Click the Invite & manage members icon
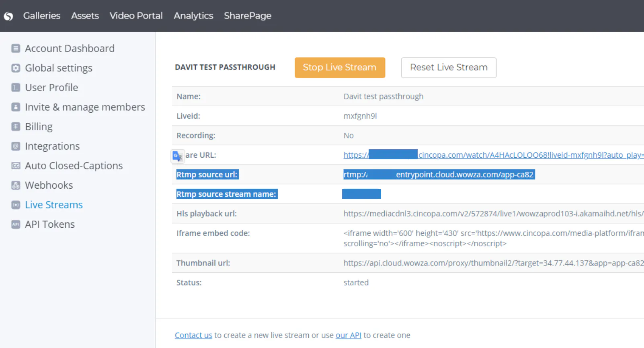The height and width of the screenshot is (348, 644). point(16,107)
